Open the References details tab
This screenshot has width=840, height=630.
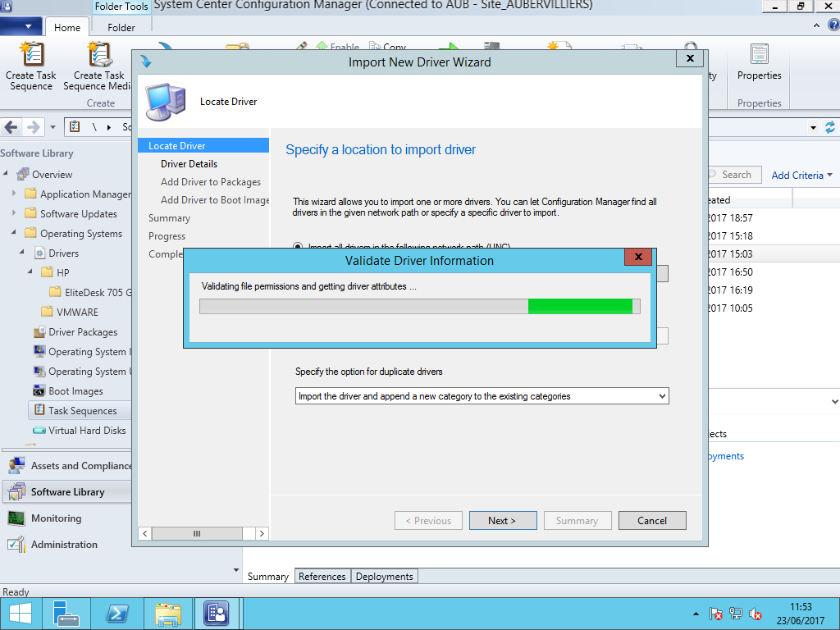click(322, 577)
